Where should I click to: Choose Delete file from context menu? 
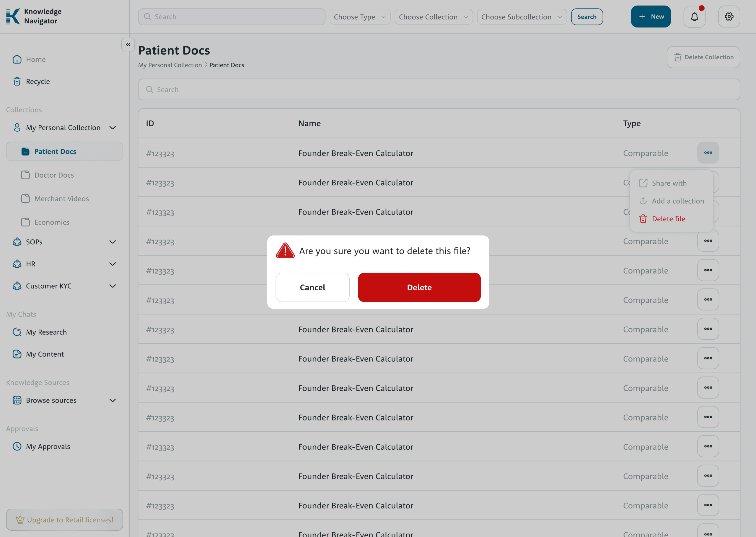coord(668,219)
